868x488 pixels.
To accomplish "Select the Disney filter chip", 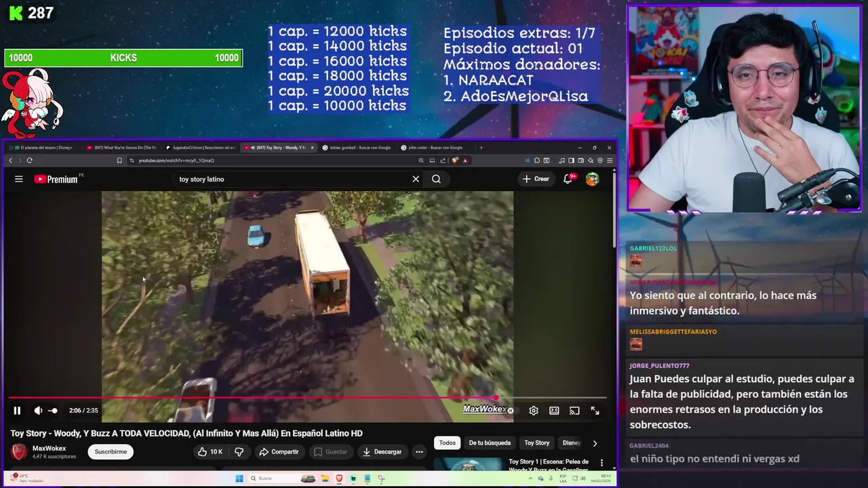I will (x=572, y=443).
